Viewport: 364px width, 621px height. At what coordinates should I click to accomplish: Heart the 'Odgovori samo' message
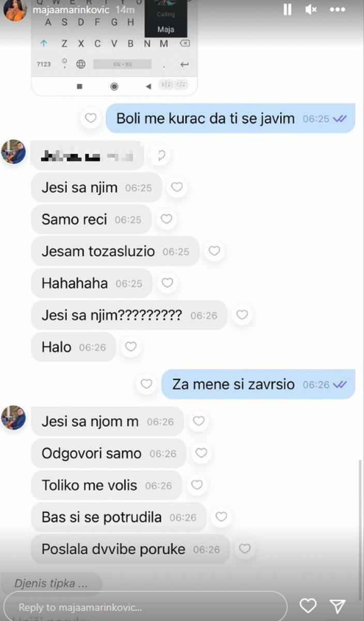click(x=201, y=453)
